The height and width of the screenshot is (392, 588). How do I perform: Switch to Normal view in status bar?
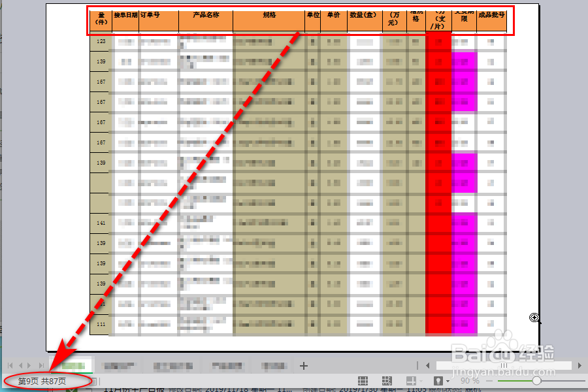363,381
